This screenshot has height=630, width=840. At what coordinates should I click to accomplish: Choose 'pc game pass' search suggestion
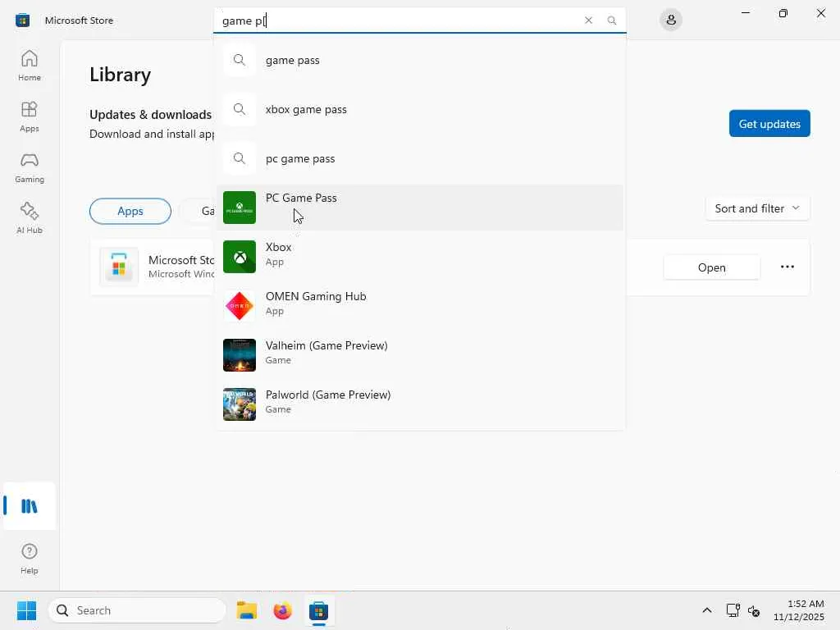(419, 158)
